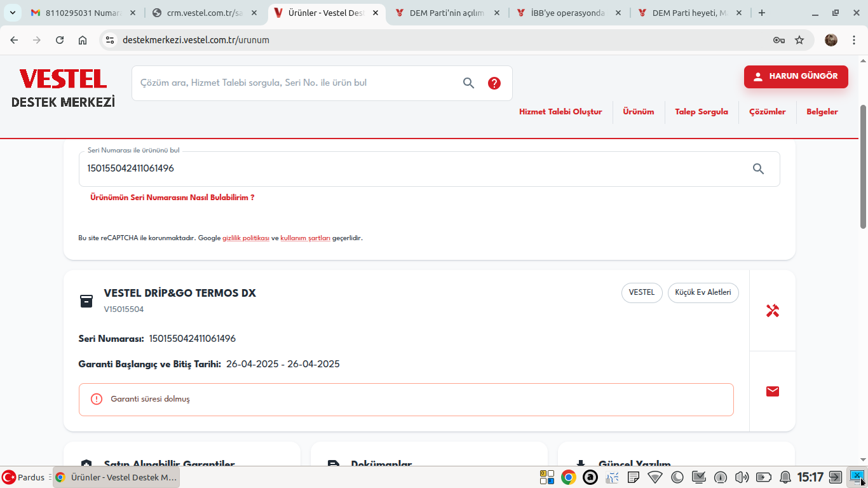Open the red help question mark icon

(x=494, y=83)
